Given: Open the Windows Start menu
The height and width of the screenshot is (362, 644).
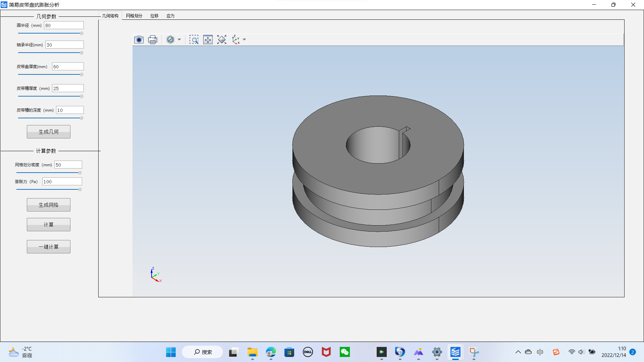Looking at the screenshot, I should tap(171, 352).
